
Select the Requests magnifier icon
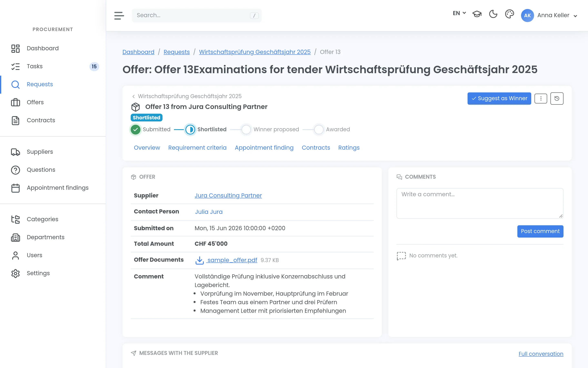click(15, 84)
